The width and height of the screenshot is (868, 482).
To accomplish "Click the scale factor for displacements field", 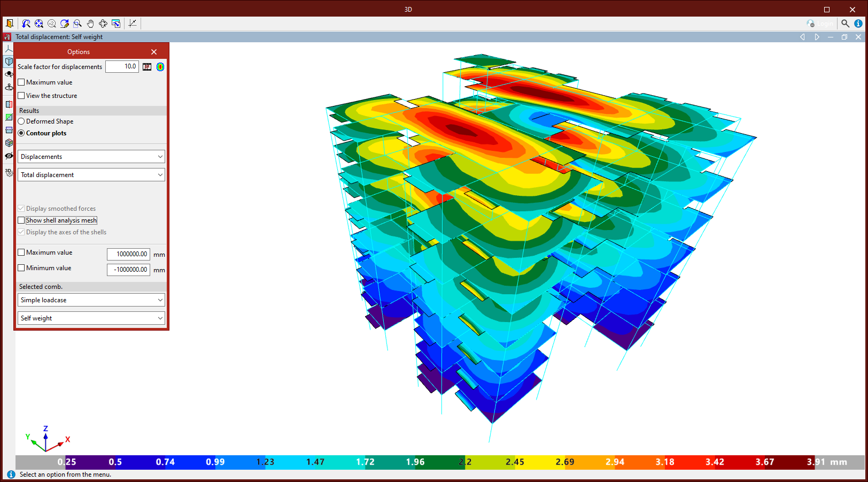I will [x=122, y=66].
